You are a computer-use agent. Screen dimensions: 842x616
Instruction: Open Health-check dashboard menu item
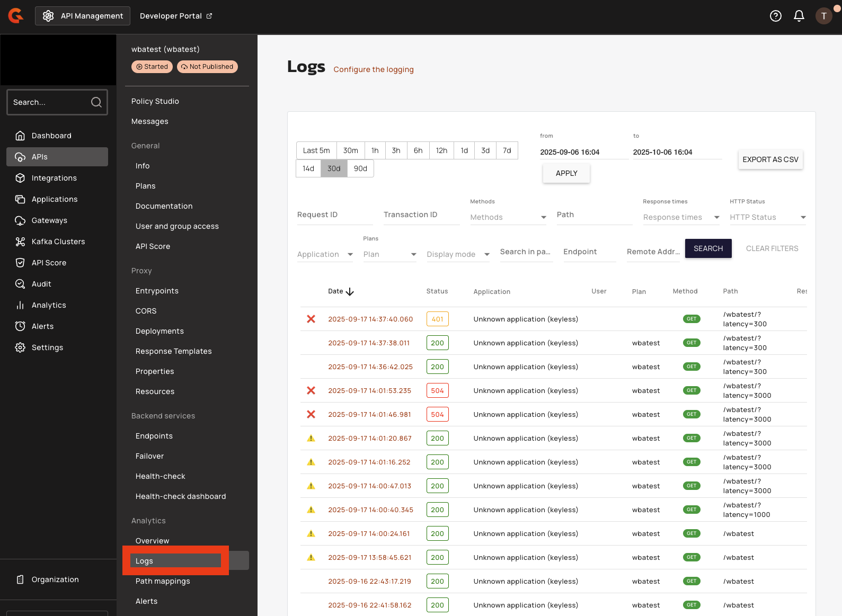(181, 496)
